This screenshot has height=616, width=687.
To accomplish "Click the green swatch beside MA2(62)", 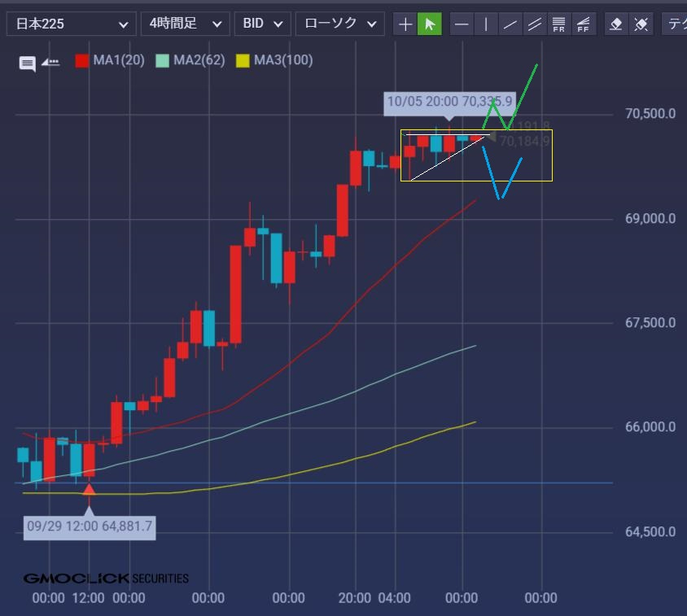I will pyautogui.click(x=163, y=60).
